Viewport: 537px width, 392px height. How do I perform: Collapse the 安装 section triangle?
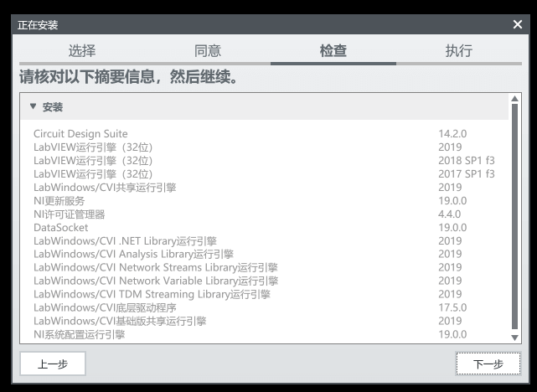click(x=33, y=106)
